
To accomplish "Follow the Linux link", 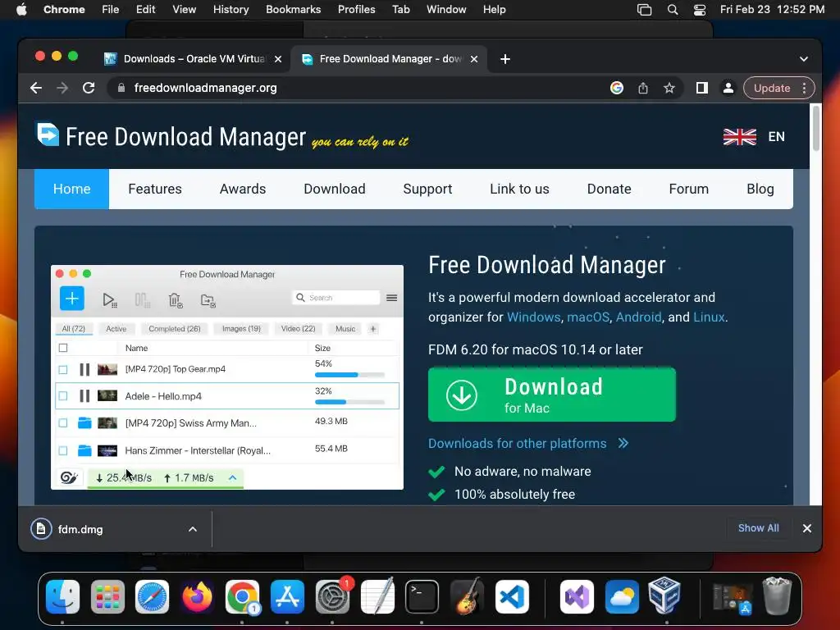I will click(709, 317).
